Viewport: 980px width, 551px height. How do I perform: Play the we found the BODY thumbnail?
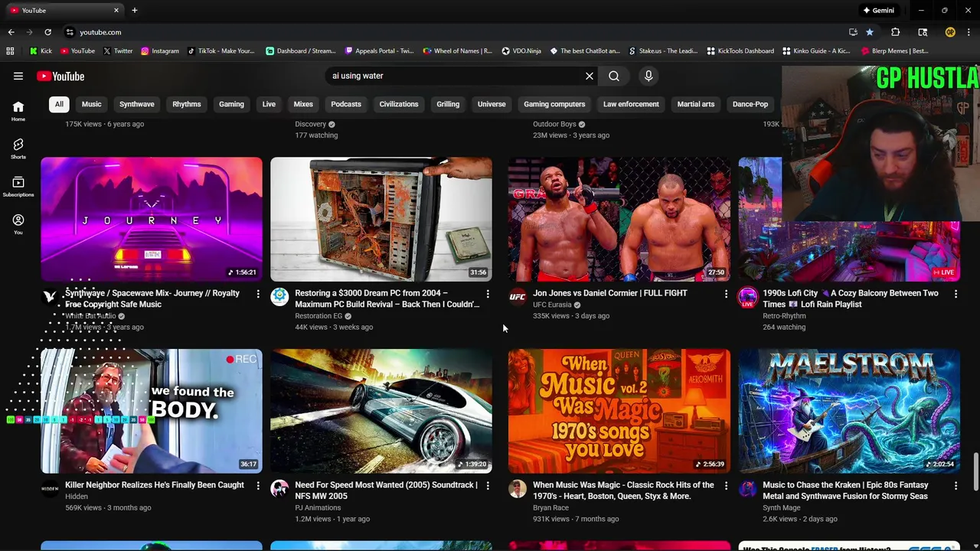(152, 412)
